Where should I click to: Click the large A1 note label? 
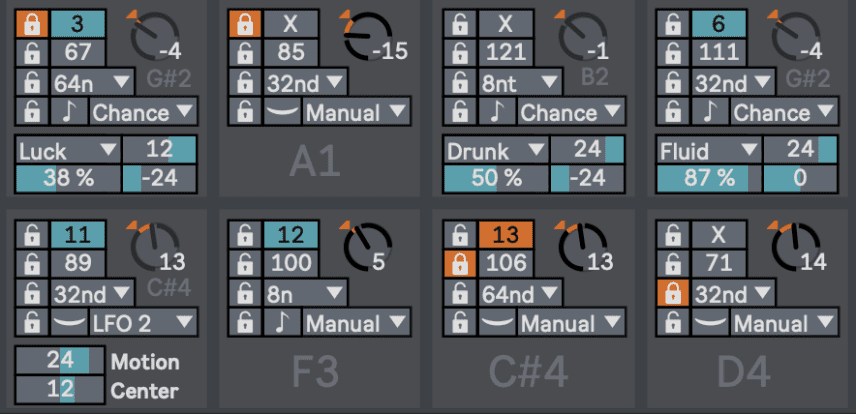(x=314, y=163)
